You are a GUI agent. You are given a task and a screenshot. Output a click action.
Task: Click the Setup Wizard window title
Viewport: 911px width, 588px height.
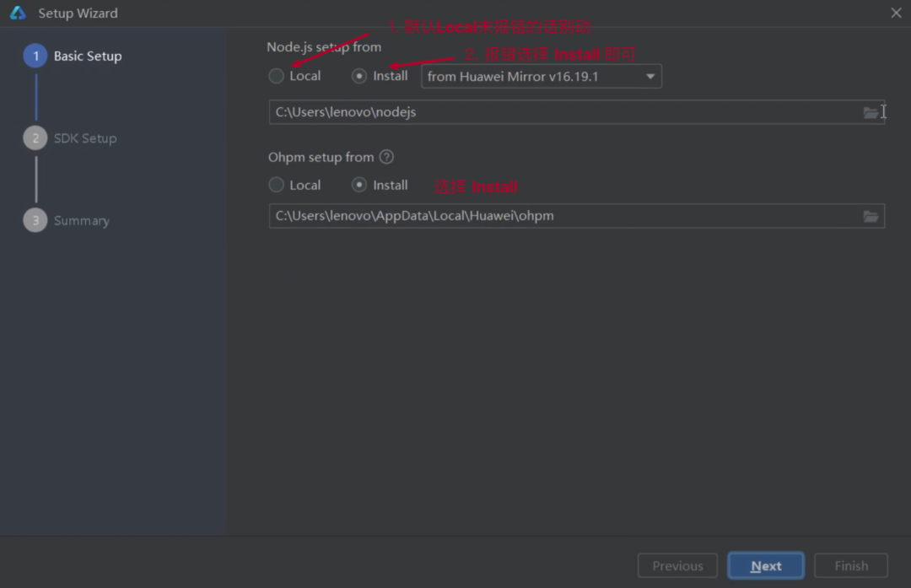point(78,13)
